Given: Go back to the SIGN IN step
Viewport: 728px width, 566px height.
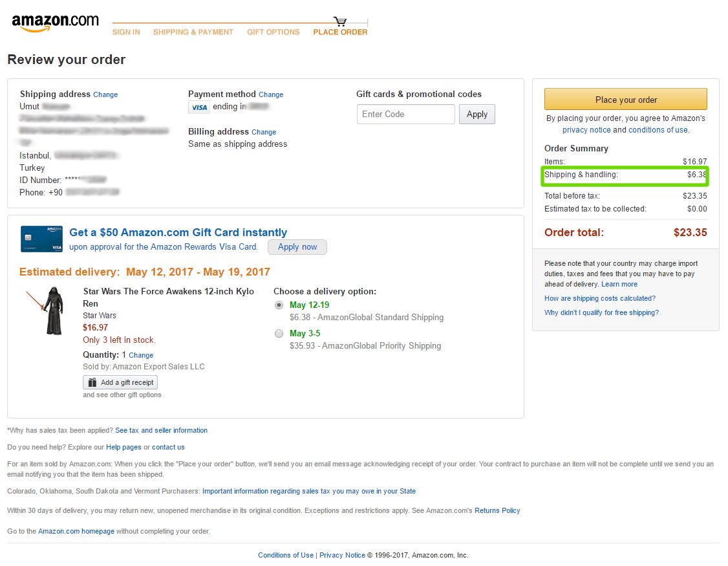Looking at the screenshot, I should point(126,32).
